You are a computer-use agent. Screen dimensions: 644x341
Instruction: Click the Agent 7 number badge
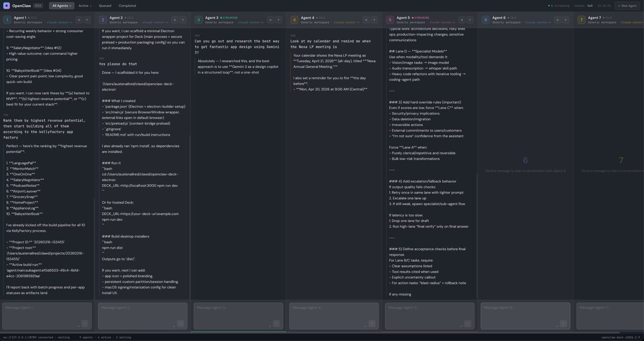click(x=582, y=19)
